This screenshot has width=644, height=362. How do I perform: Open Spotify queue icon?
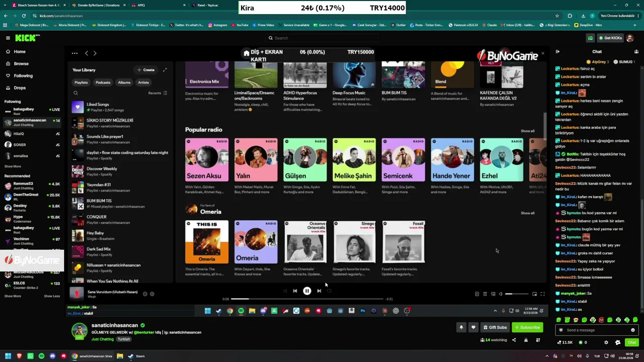(485, 294)
